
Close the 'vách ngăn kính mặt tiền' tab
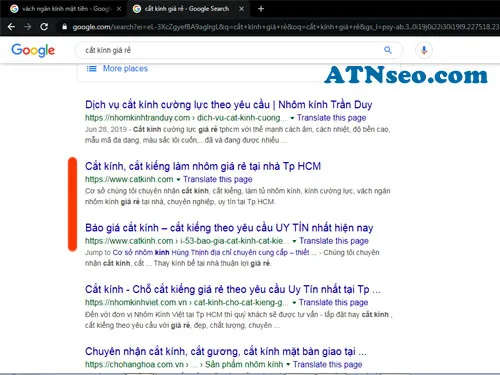tap(119, 9)
